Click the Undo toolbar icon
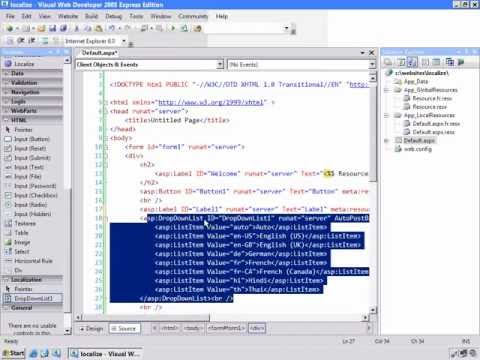 [112, 29]
